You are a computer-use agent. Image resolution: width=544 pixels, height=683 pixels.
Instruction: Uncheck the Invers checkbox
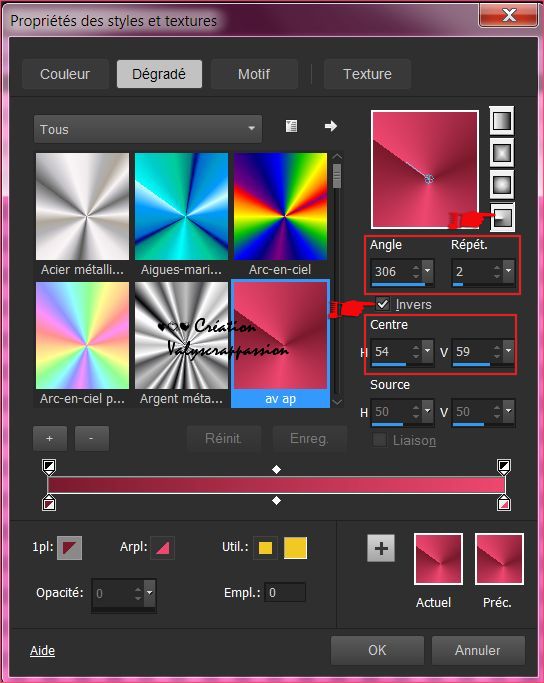(382, 304)
